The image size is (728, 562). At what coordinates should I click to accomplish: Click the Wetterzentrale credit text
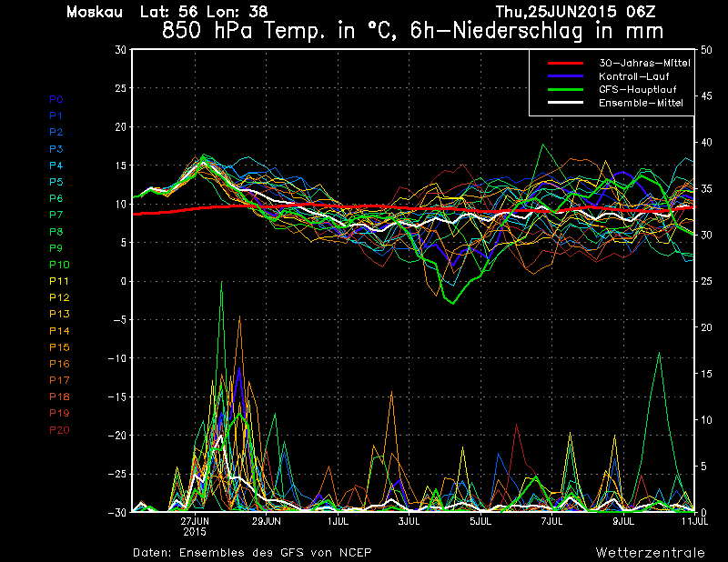[x=650, y=552]
